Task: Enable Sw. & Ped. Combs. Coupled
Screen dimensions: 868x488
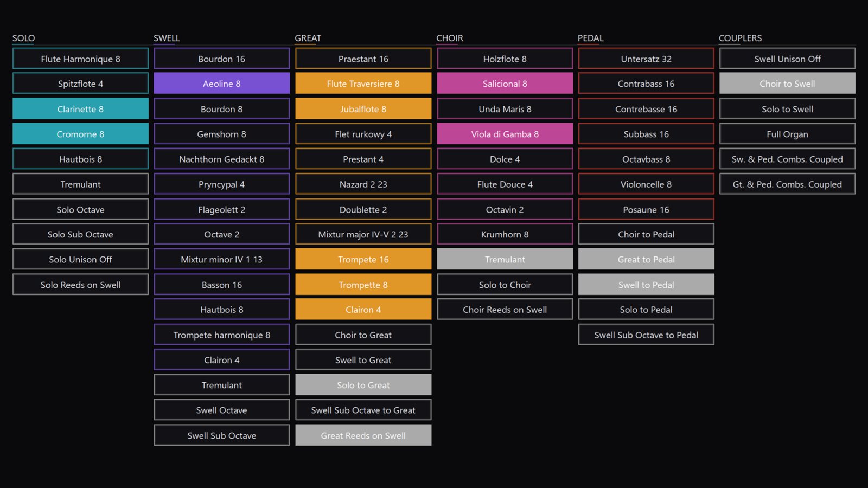Action: coord(788,159)
